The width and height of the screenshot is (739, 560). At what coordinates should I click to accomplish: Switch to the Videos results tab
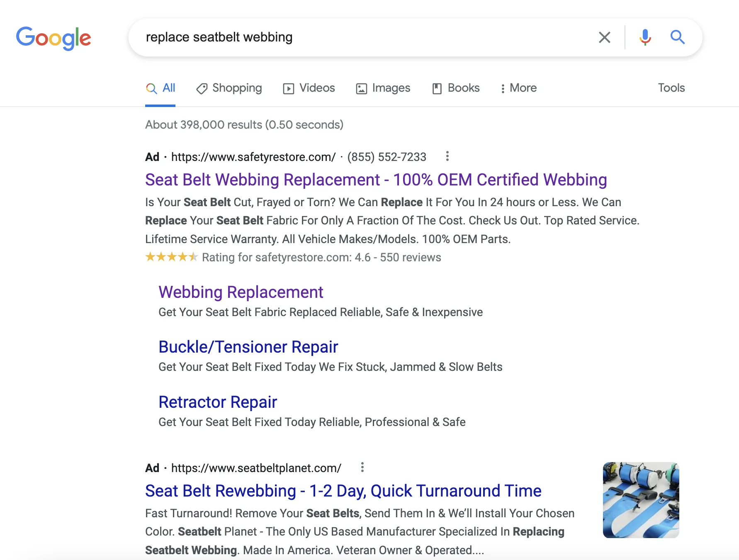tap(309, 88)
